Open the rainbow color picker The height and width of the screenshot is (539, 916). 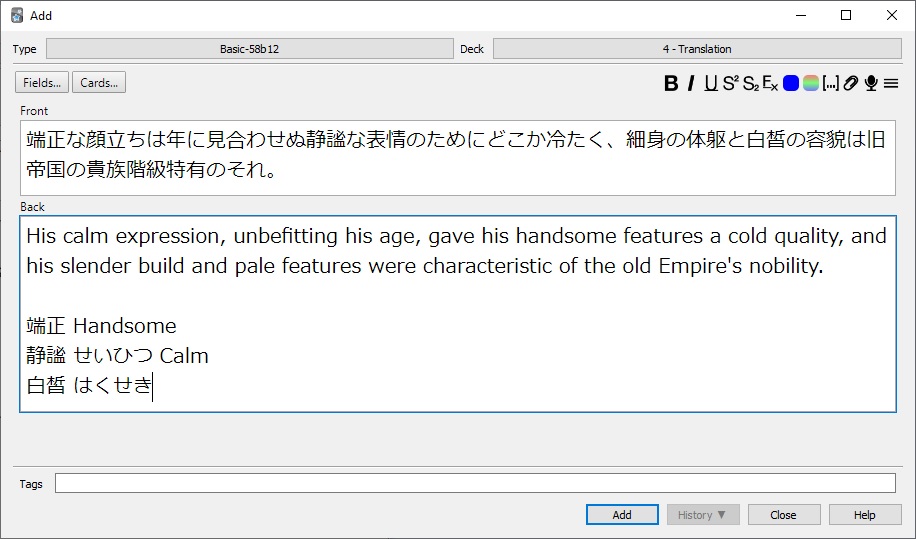[810, 84]
